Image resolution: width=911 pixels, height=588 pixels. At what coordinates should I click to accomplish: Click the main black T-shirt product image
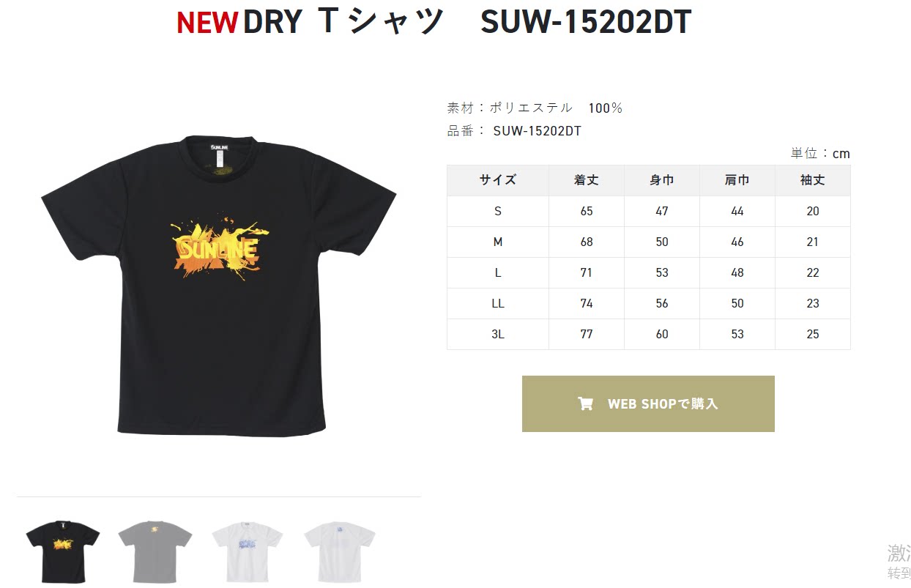tap(219, 286)
